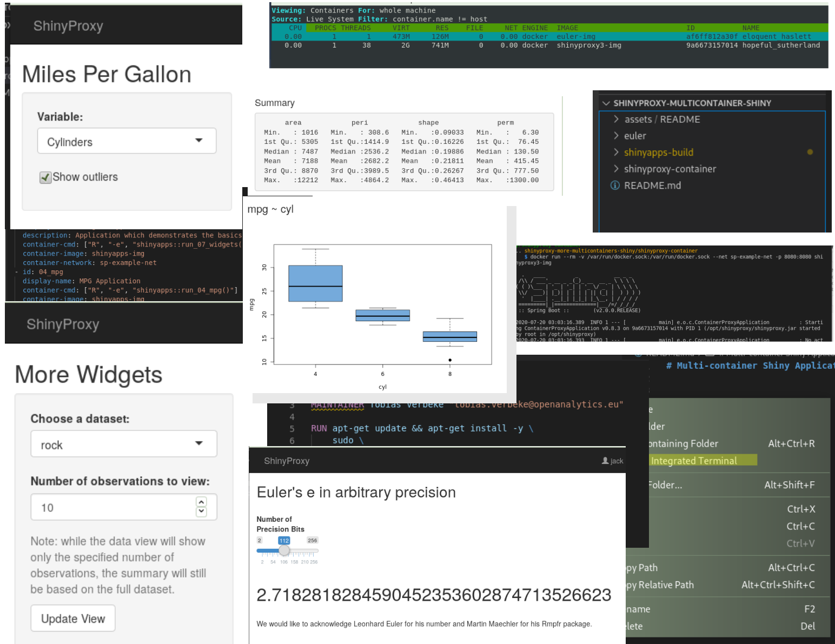This screenshot has width=835, height=644.
Task: Select the hopeful_sutherland container row
Action: point(549,45)
